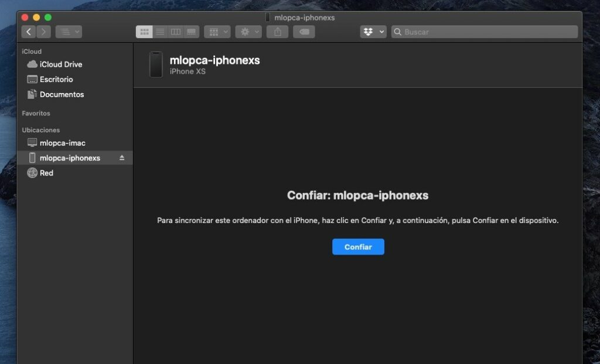Click the Share toolbar button
The image size is (600, 364).
click(277, 32)
